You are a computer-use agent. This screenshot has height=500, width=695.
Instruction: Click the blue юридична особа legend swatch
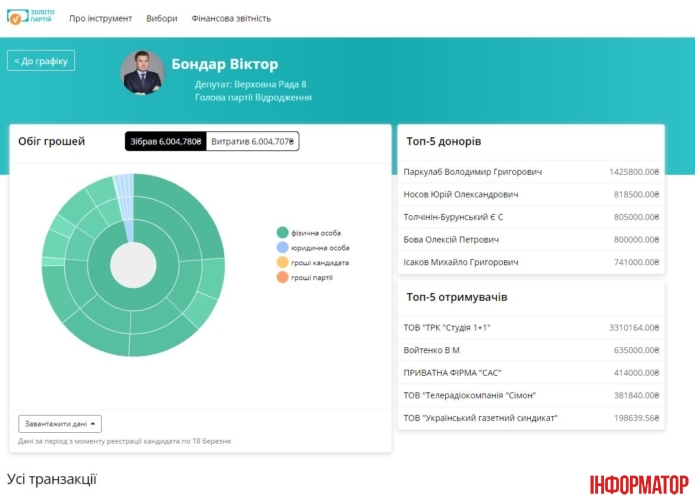(x=282, y=248)
